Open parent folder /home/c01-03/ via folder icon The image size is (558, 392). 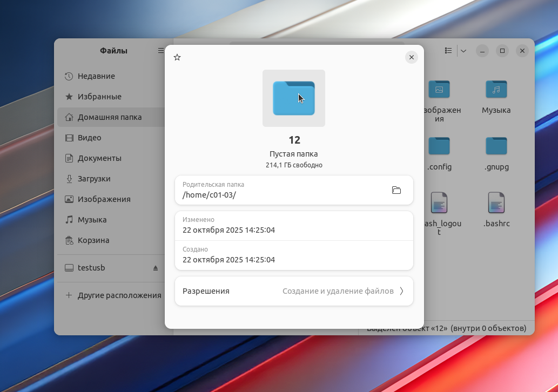(x=396, y=190)
